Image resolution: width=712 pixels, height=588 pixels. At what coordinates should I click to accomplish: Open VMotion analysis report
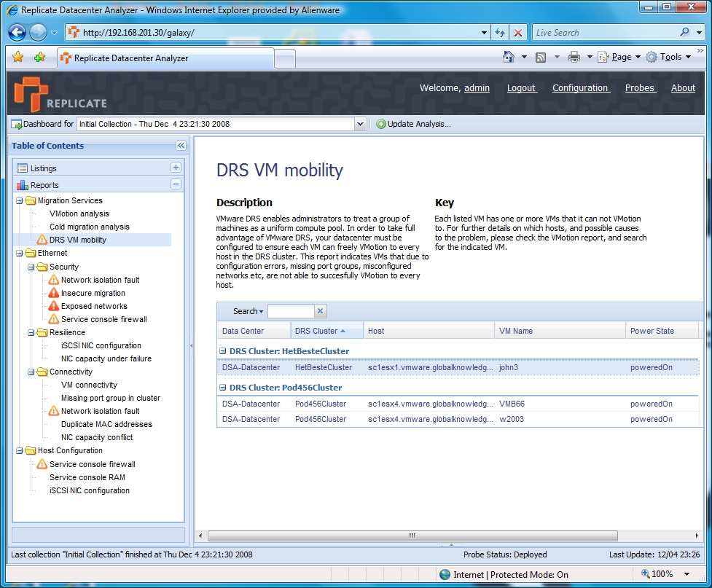[x=79, y=213]
